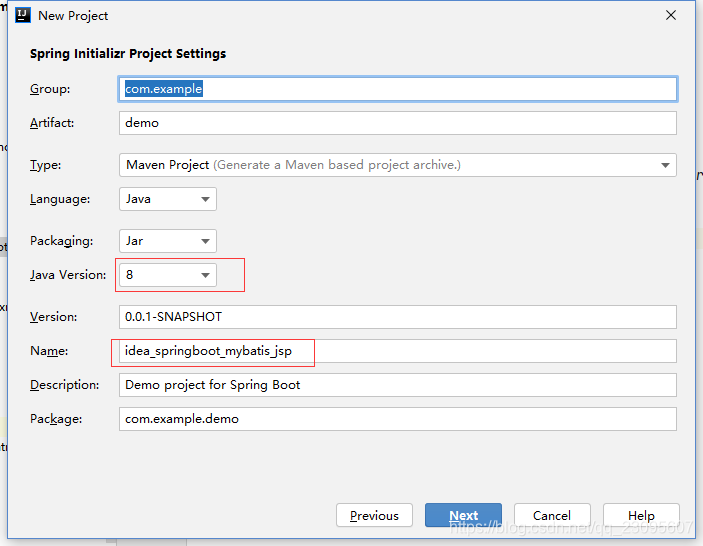Go back with the Previous button

374,516
